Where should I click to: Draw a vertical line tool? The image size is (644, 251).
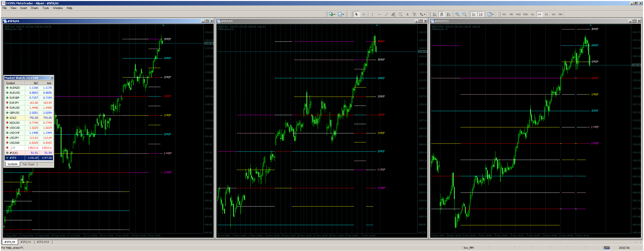coord(372,14)
